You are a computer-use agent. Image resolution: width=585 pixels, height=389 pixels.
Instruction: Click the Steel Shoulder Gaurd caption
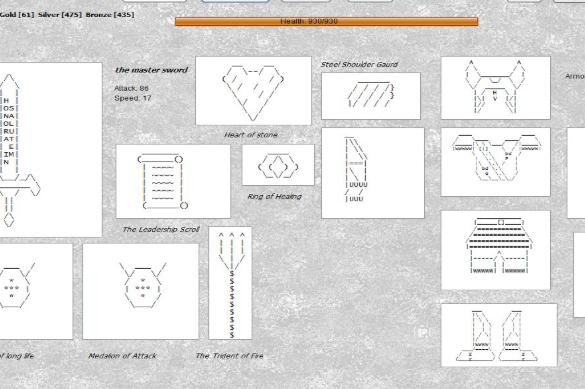(359, 64)
